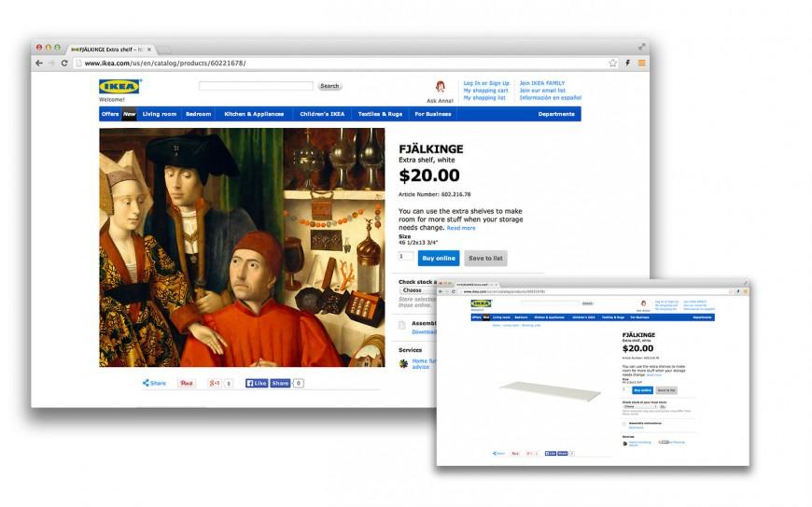Click the browser back arrow in the large window
Image resolution: width=812 pixels, height=507 pixels.
tap(39, 63)
